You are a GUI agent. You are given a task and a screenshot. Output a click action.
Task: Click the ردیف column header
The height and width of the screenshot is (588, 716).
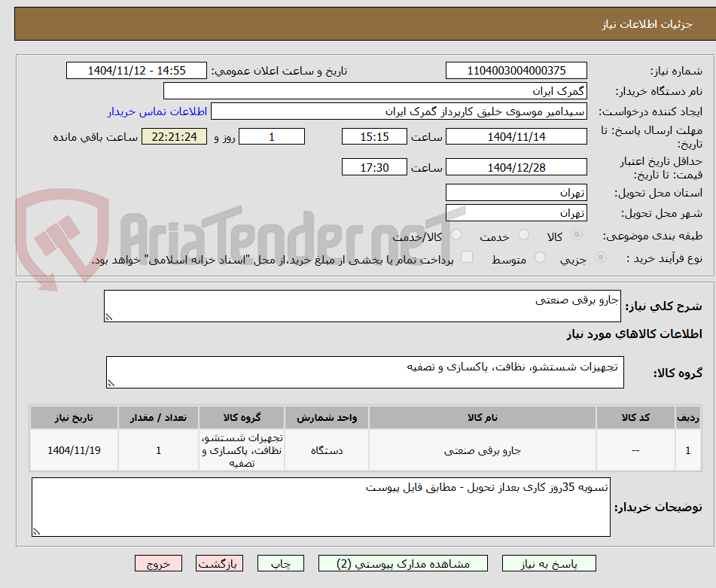tap(687, 418)
